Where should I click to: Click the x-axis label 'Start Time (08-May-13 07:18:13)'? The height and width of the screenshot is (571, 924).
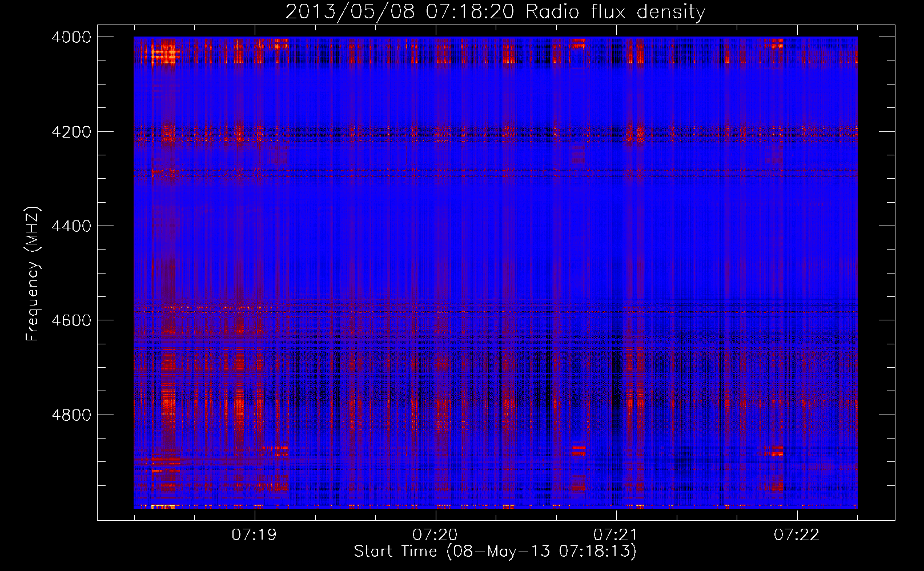[x=495, y=552]
